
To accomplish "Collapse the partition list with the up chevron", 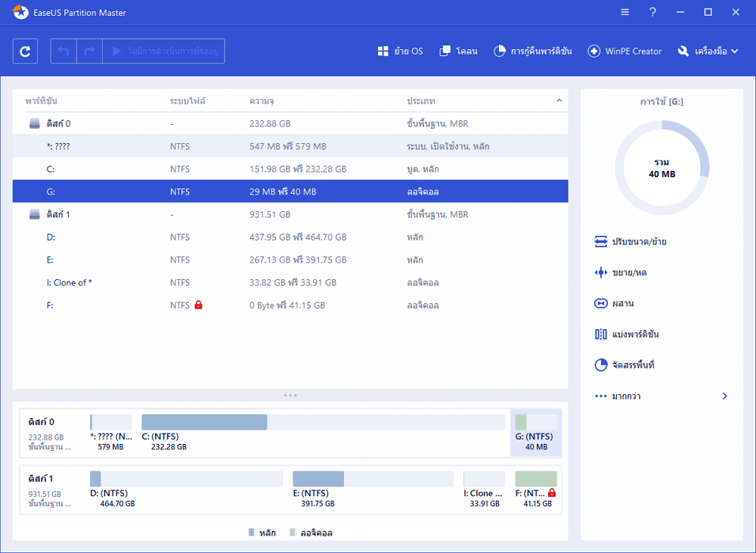I will point(559,101).
